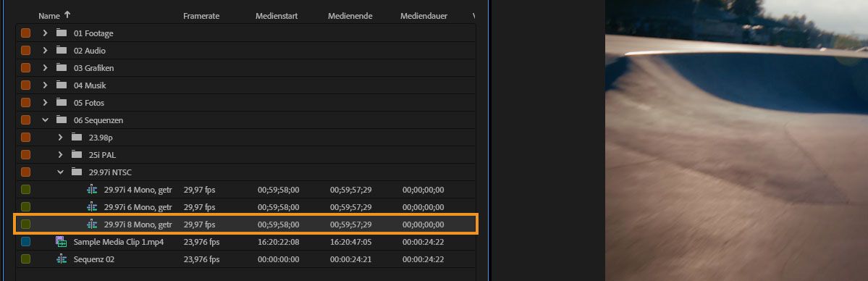Click orange label swatch of 02 Audio
The image size is (868, 281).
coord(25,51)
